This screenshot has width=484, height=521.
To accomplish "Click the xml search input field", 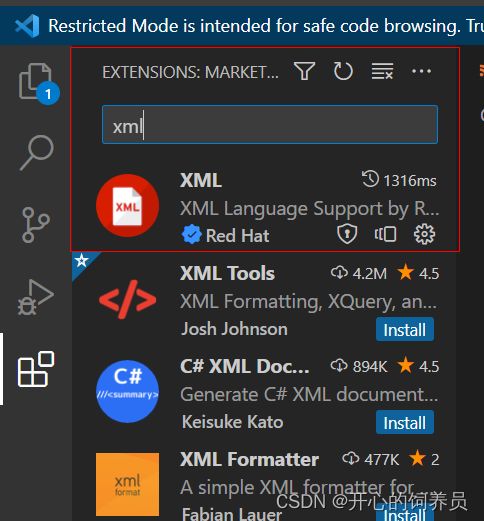I will pos(270,125).
